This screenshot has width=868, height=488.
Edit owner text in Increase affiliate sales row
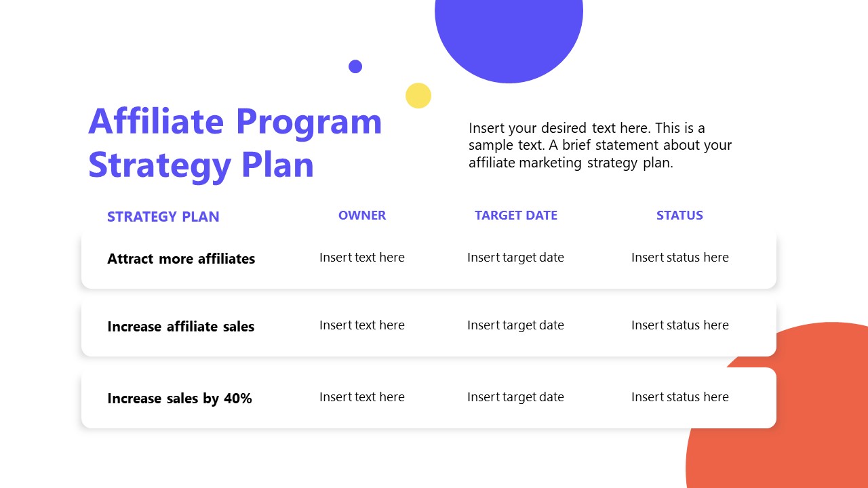[x=362, y=325]
